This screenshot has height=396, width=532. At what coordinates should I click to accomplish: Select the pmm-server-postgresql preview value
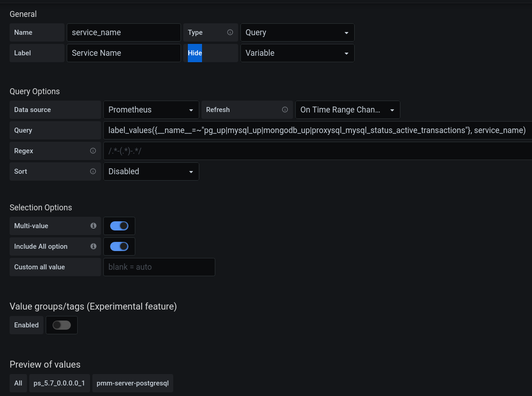(x=133, y=383)
